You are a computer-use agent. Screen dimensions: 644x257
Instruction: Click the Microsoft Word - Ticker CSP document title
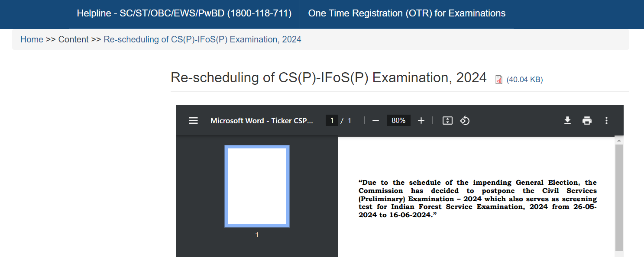(262, 121)
